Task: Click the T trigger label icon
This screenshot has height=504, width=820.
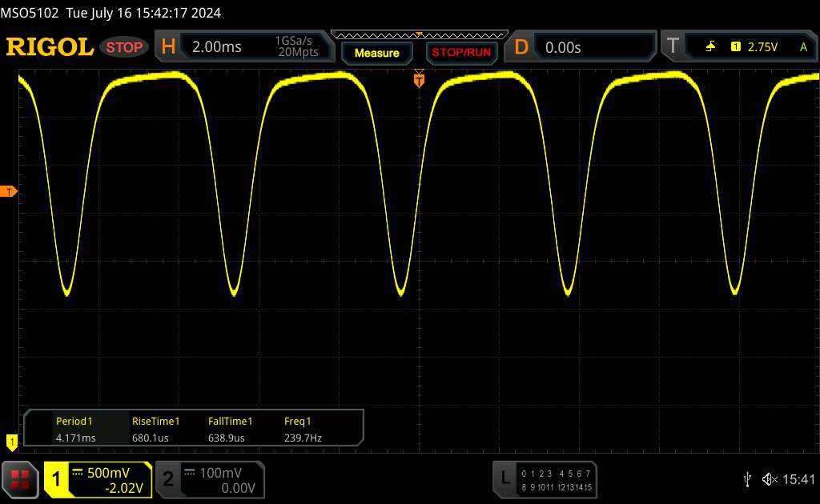Action: [673, 46]
